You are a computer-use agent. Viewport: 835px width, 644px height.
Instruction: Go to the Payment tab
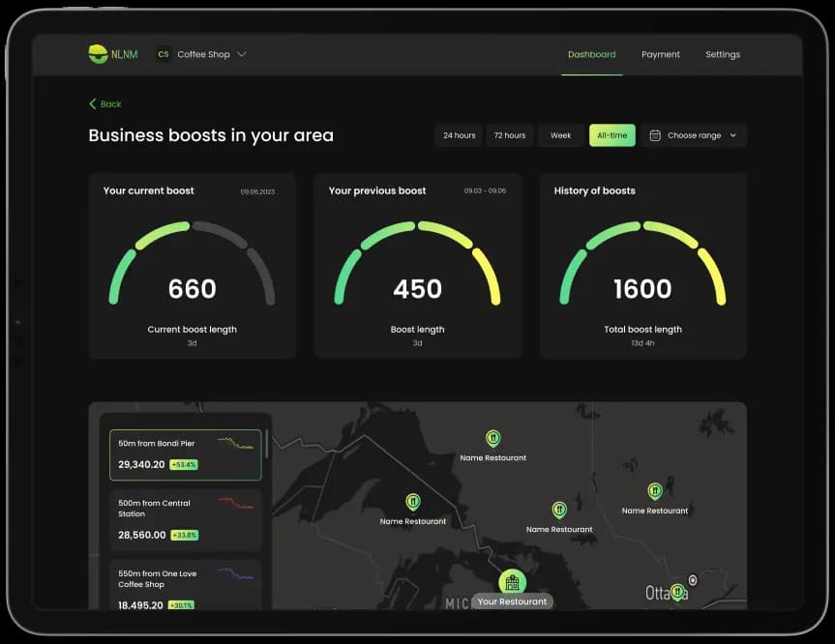[660, 54]
